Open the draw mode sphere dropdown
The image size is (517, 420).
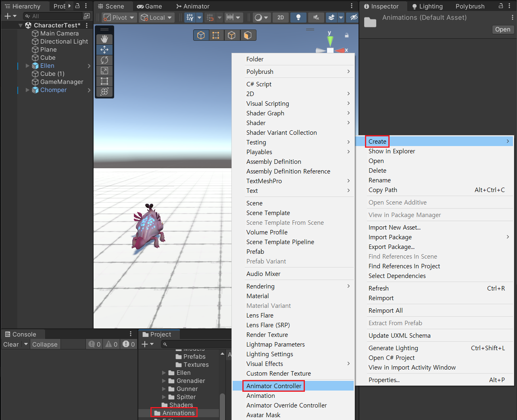[261, 17]
